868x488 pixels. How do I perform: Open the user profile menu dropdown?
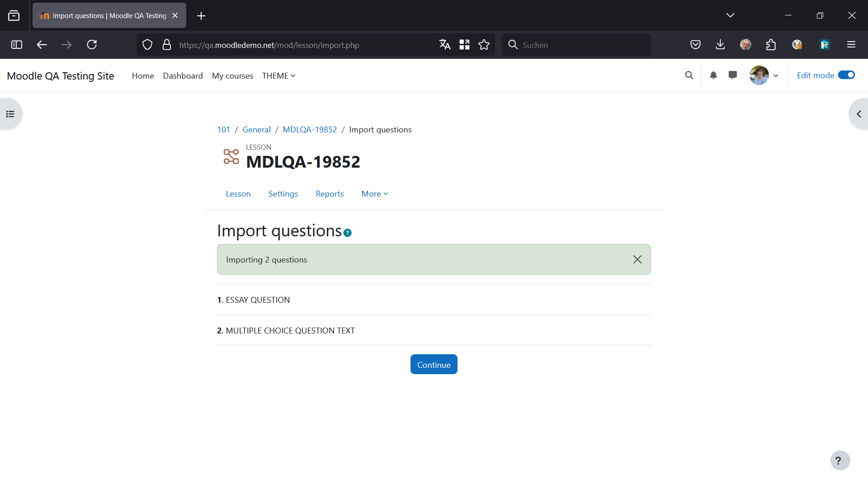(764, 75)
